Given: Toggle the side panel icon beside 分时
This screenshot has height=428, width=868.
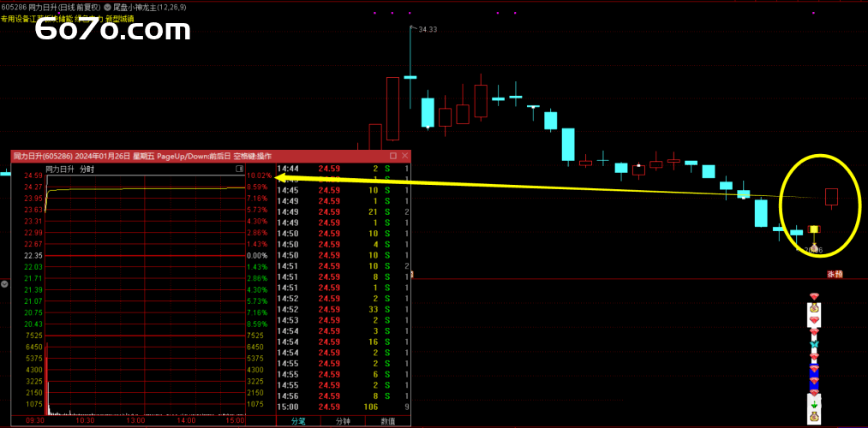Looking at the screenshot, I should point(240,169).
